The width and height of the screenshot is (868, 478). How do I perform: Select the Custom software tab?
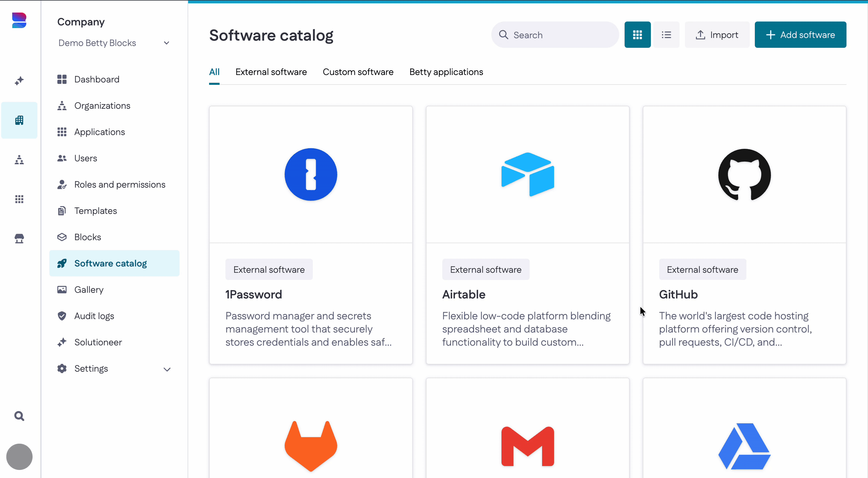point(358,72)
